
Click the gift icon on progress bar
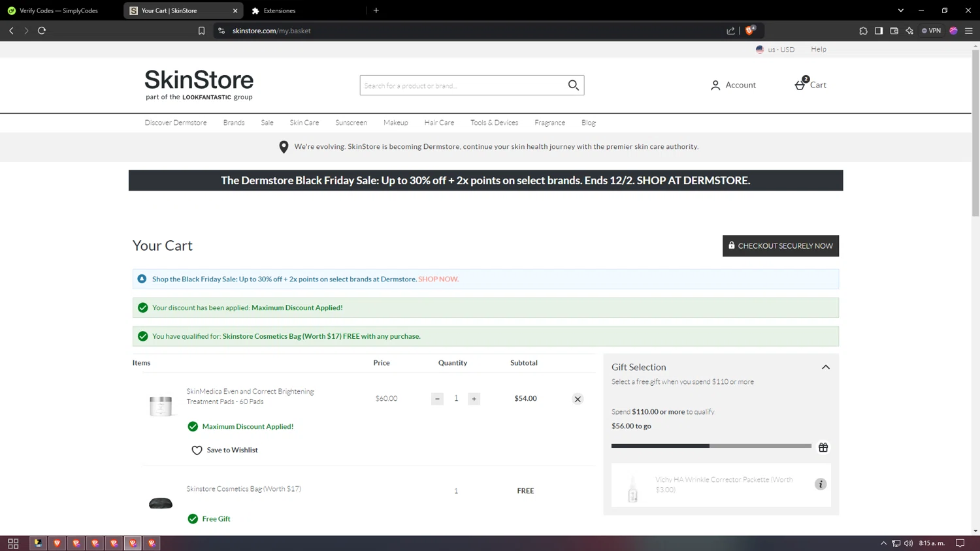click(823, 447)
